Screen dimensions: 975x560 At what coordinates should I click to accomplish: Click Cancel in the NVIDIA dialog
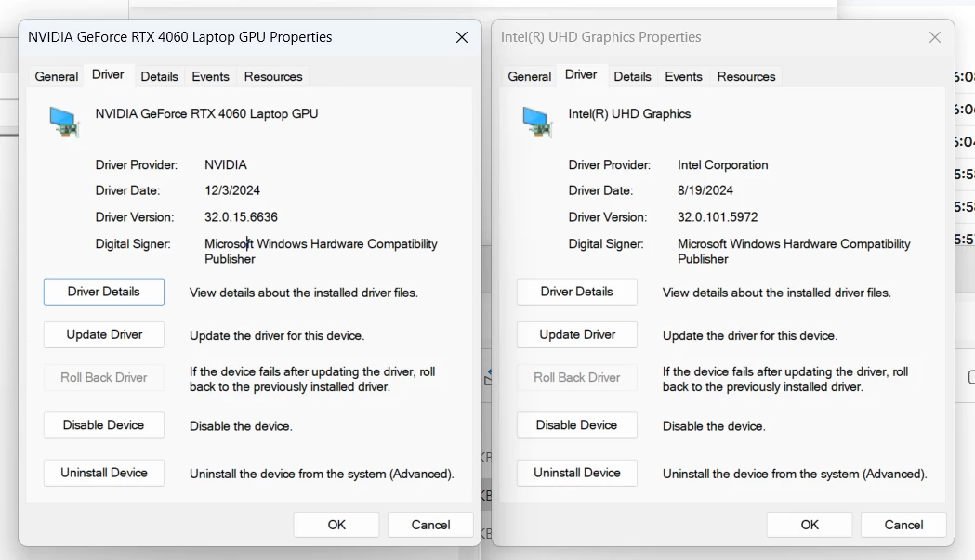point(430,525)
